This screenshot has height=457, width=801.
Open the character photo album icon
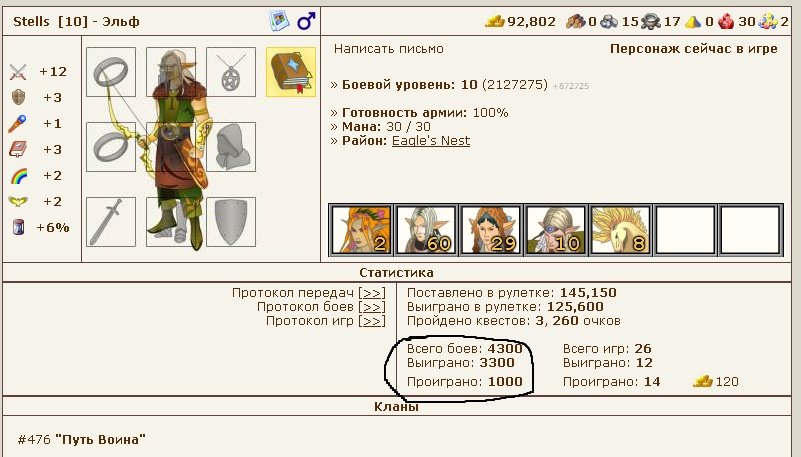tap(279, 21)
